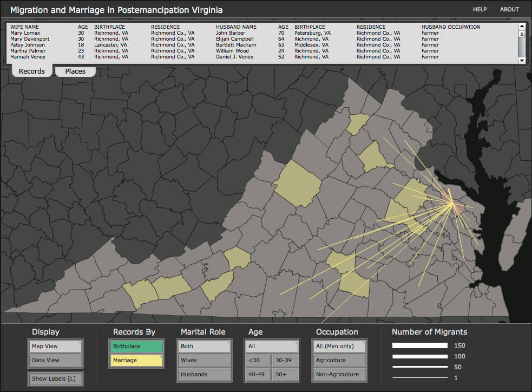The image size is (532, 392).
Task: Filter occupation by Non-Agriculture
Action: pyautogui.click(x=339, y=375)
